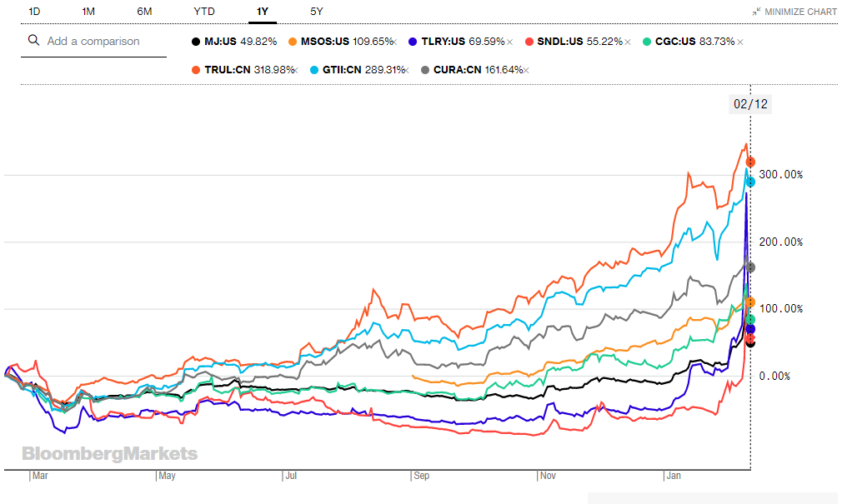Image resolution: width=847 pixels, height=504 pixels.
Task: Click the green CGC:US legend dot
Action: [x=647, y=42]
